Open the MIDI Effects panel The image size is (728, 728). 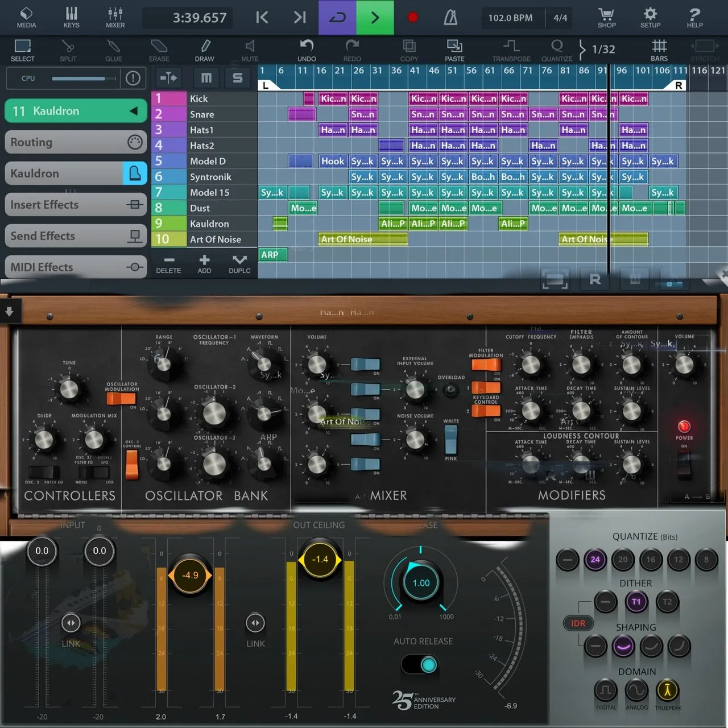click(76, 267)
